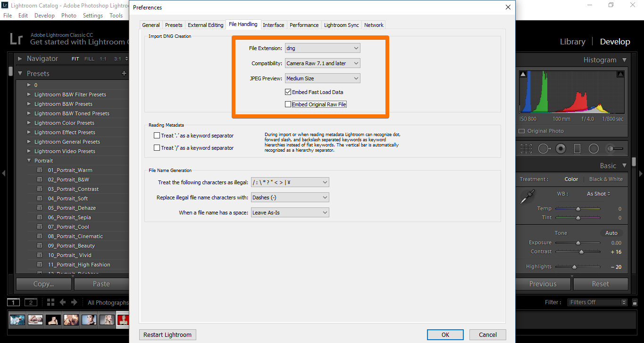Open the Graduated Filter tool
Screen dimensions: 644x343
pos(577,148)
